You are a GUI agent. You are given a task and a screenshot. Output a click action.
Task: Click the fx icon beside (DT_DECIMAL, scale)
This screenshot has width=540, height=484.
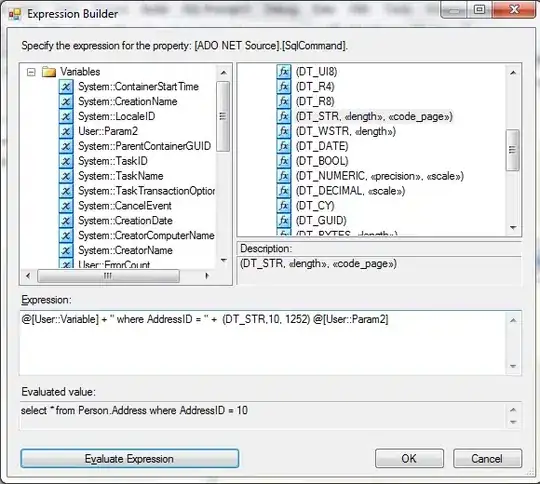point(284,190)
